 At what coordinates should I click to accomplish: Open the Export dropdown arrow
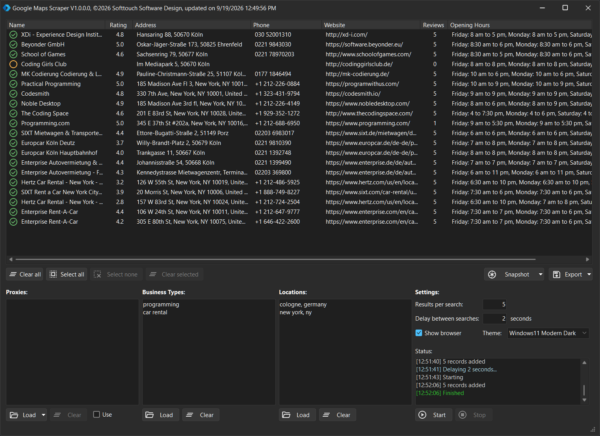(x=589, y=274)
